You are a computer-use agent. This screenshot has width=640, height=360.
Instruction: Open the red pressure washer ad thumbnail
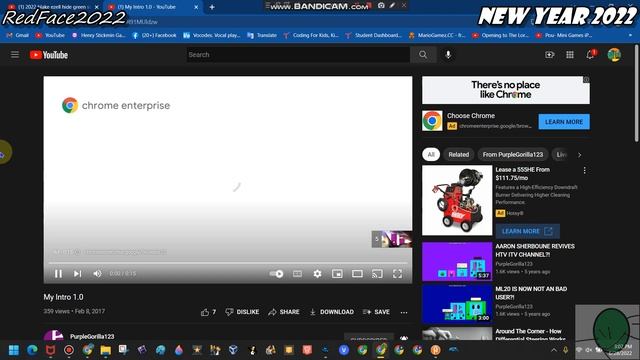[x=457, y=200]
